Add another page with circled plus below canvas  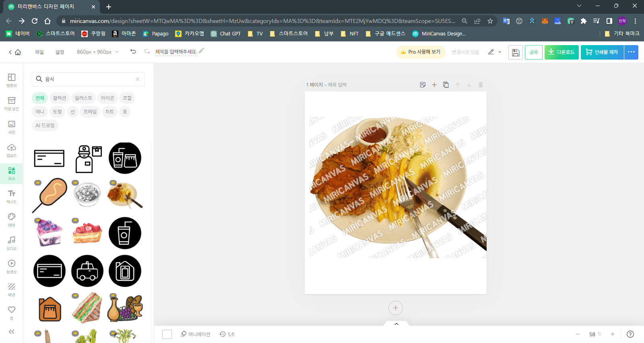point(396,308)
